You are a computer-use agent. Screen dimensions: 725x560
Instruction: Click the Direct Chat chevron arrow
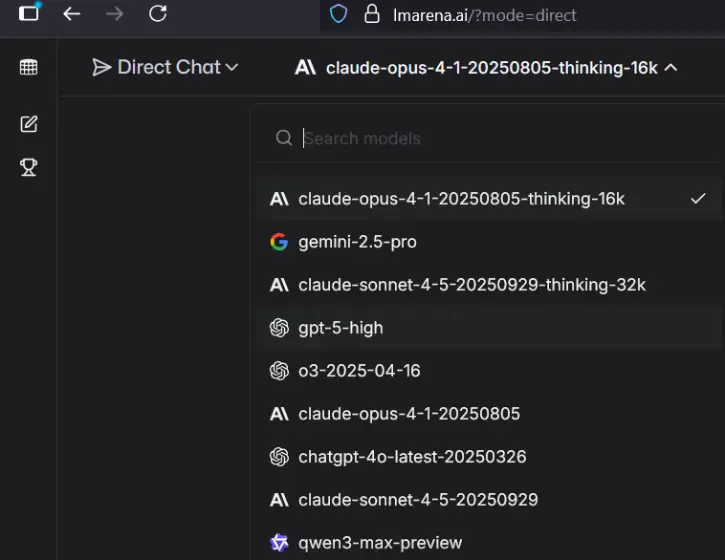(x=231, y=68)
